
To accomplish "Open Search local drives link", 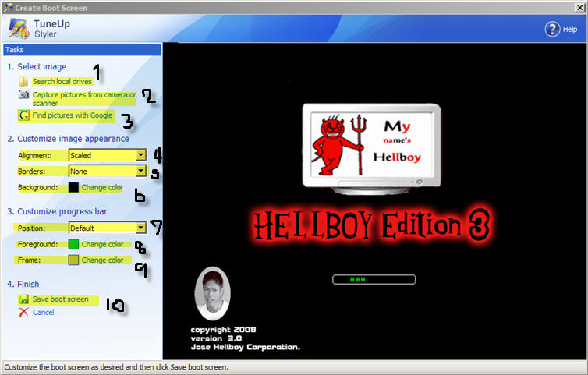I will (x=62, y=81).
